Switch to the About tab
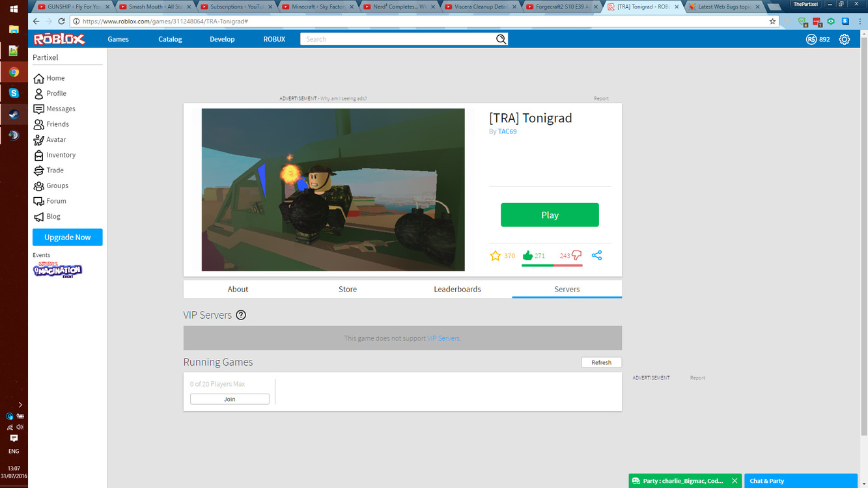Viewport: 868px width, 488px height. point(238,290)
